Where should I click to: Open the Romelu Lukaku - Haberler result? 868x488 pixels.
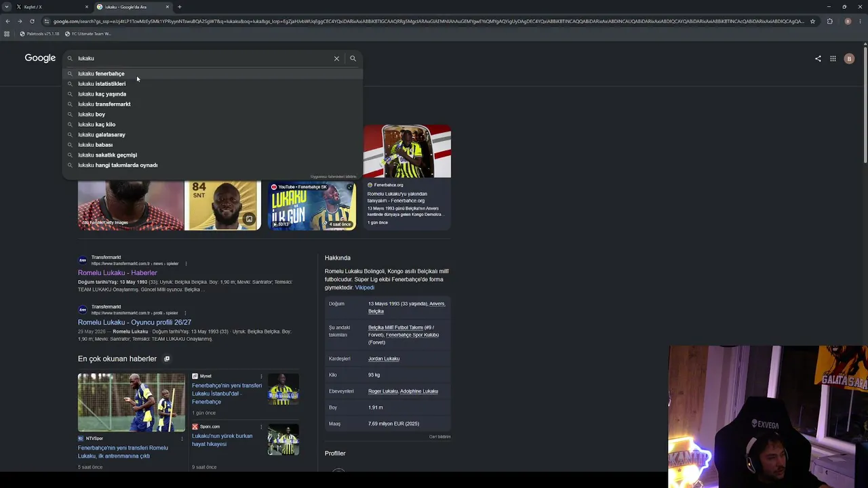[x=117, y=272]
